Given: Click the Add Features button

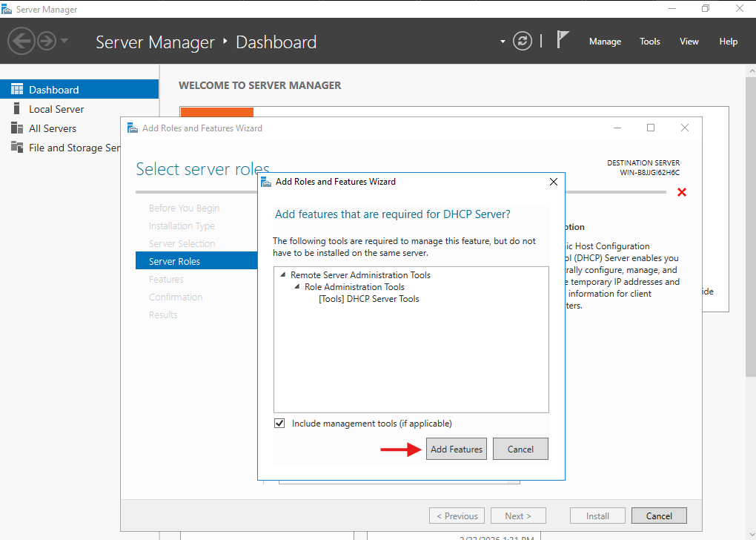Looking at the screenshot, I should coord(456,449).
